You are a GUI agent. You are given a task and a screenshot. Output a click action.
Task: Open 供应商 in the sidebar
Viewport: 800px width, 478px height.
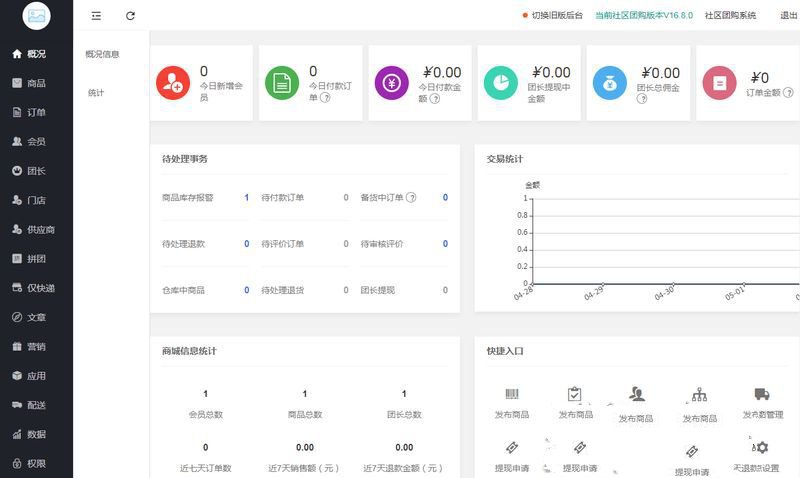[x=33, y=230]
